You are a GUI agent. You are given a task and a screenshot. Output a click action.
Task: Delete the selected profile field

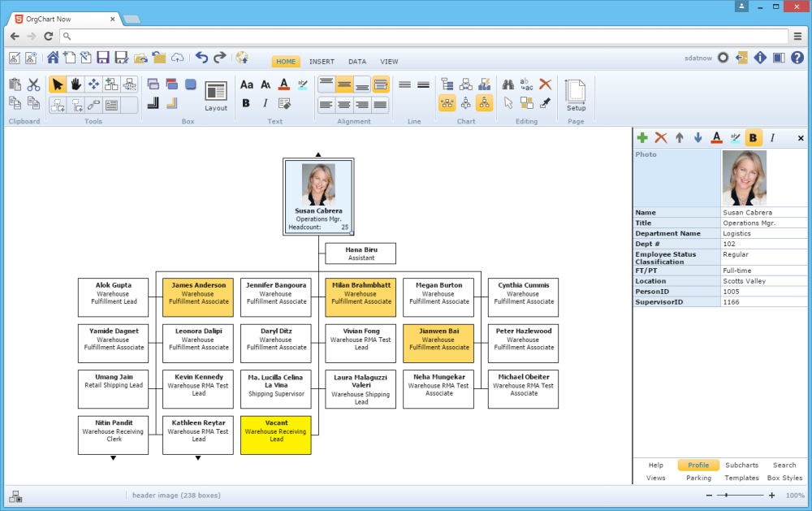click(658, 137)
